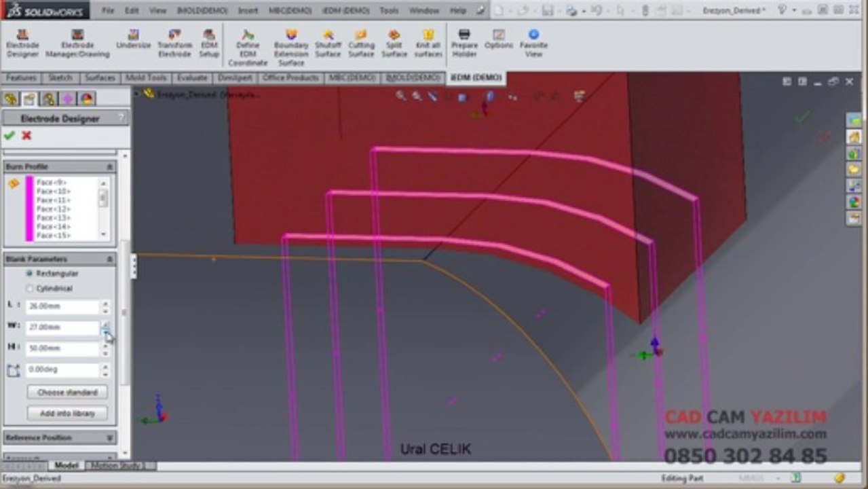Switch to Model tab at bottom

[67, 465]
